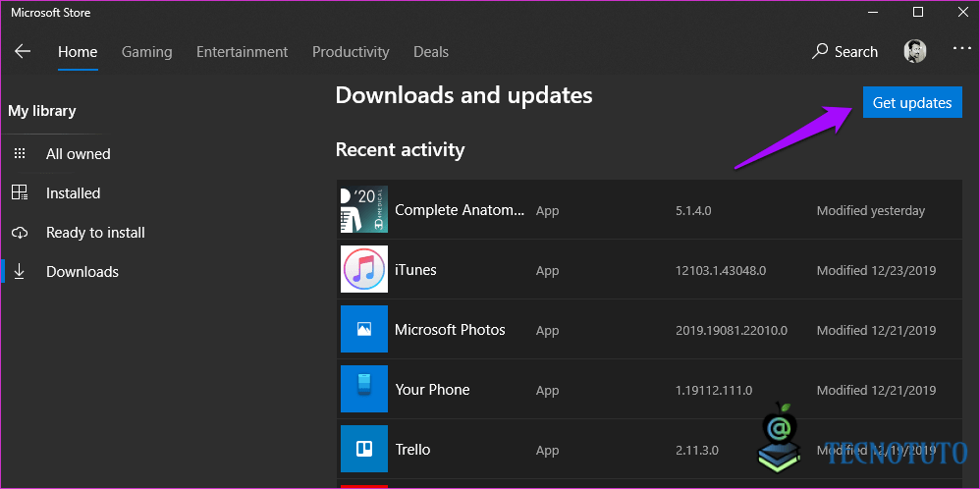The height and width of the screenshot is (489, 980).
Task: Open the Complete Anatom... app entry
Action: coord(649,210)
